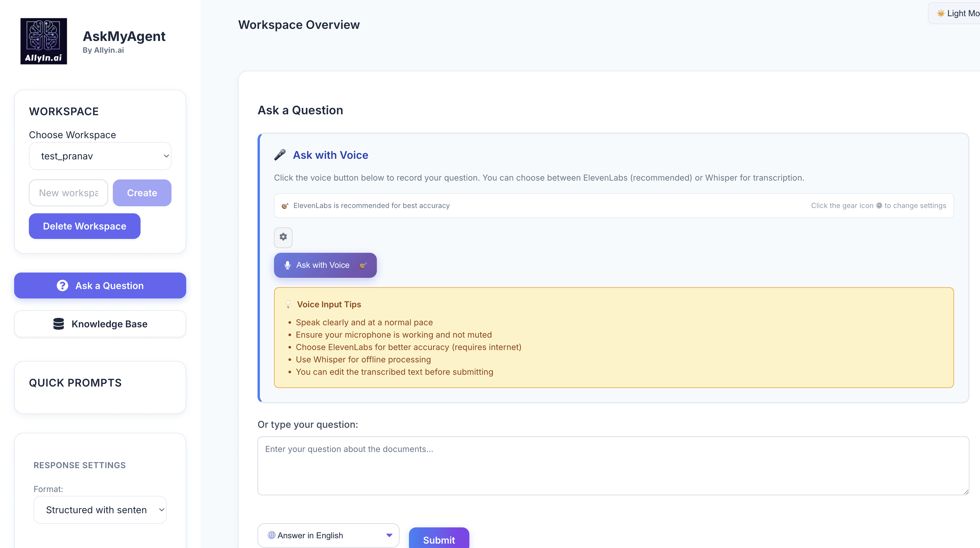Viewport: 980px width, 548px height.
Task: Click 'Ensure your microphone is working' tip
Action: click(394, 335)
